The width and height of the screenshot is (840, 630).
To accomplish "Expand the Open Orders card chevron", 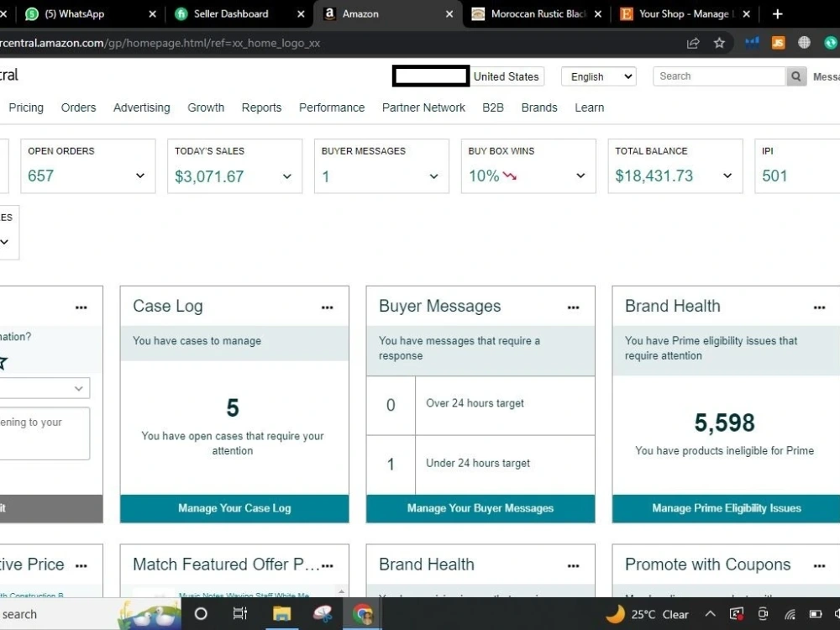I will (x=139, y=176).
